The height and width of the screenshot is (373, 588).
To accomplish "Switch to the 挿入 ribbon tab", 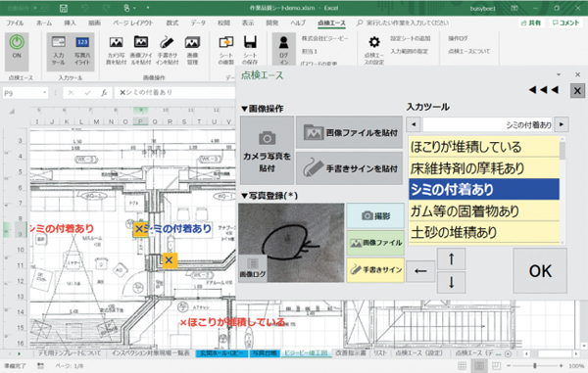I will click(70, 23).
